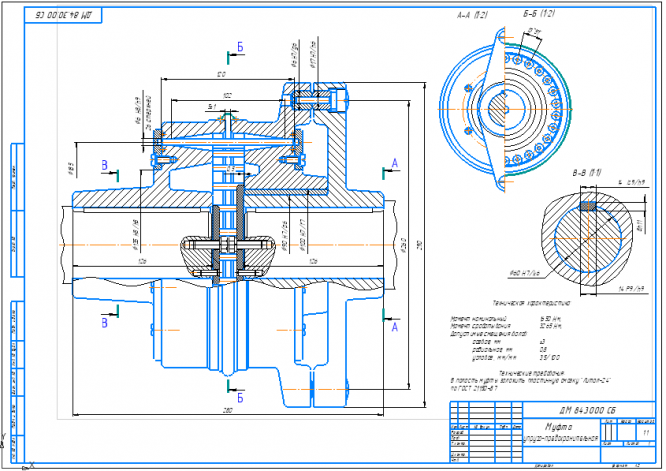This screenshot has height=471, width=666.
Task: Select the Техническая характеристика heading text
Action: coord(531,303)
